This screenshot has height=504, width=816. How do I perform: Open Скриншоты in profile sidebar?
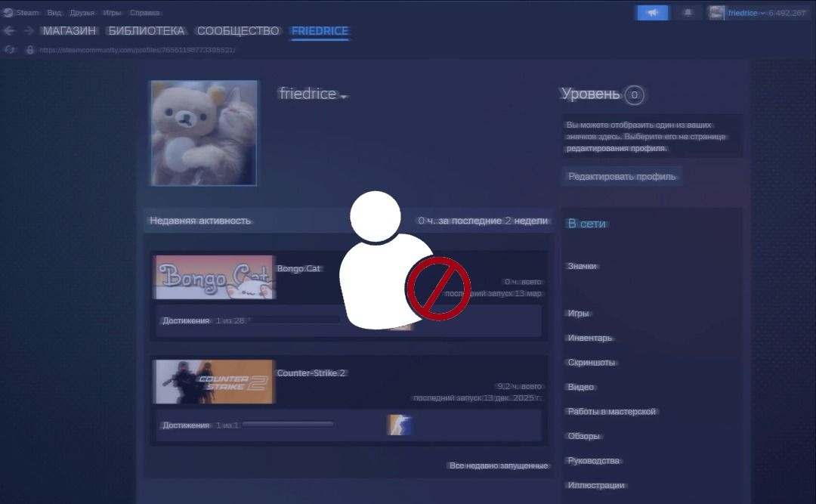591,362
